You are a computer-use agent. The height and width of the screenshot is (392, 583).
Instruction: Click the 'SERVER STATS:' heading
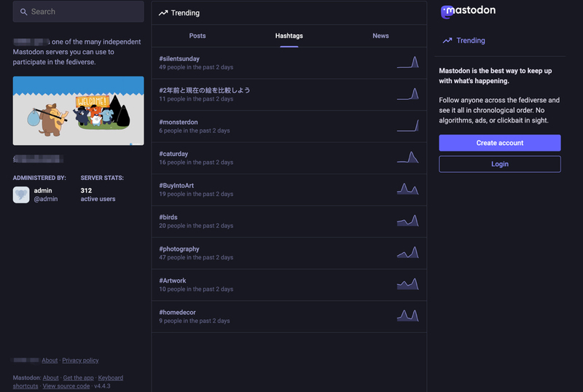[x=102, y=178]
